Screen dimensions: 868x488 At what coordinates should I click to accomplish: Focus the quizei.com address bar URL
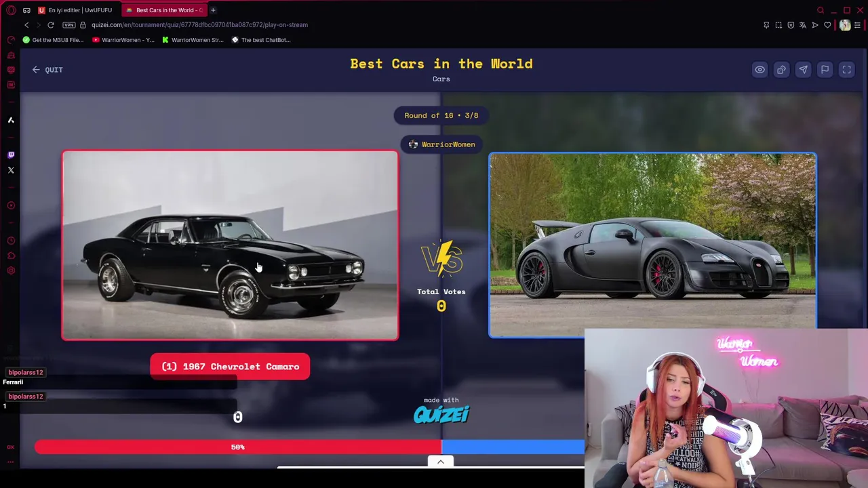(x=199, y=25)
